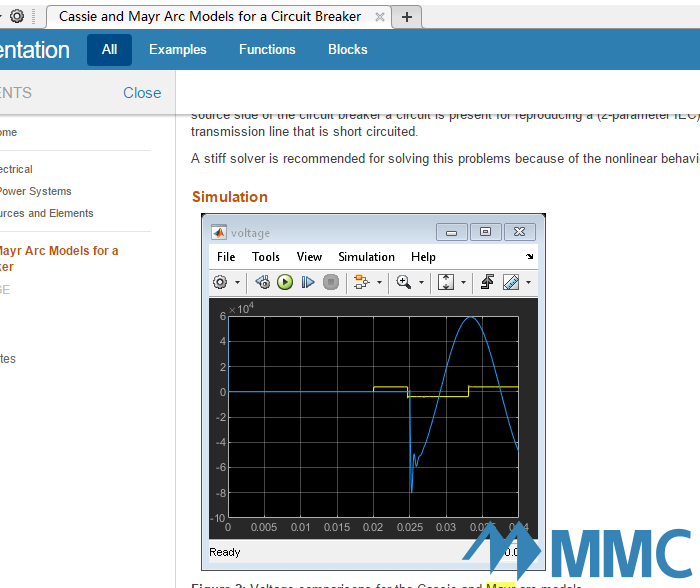Click the step back button in scope
The image size is (700, 588).
(x=262, y=282)
